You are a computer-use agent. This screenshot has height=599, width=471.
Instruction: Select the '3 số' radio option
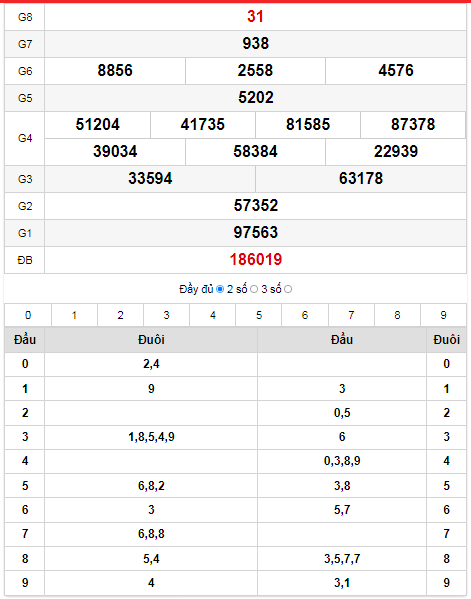[x=288, y=289]
